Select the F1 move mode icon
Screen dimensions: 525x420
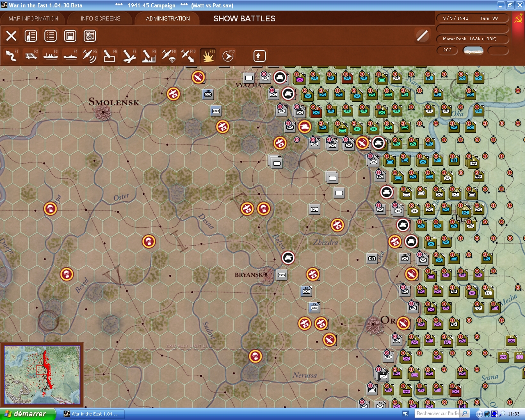pos(11,56)
